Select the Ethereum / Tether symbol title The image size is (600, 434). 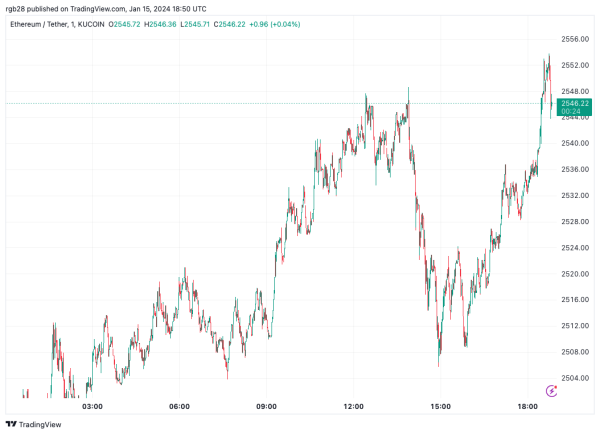click(x=39, y=24)
